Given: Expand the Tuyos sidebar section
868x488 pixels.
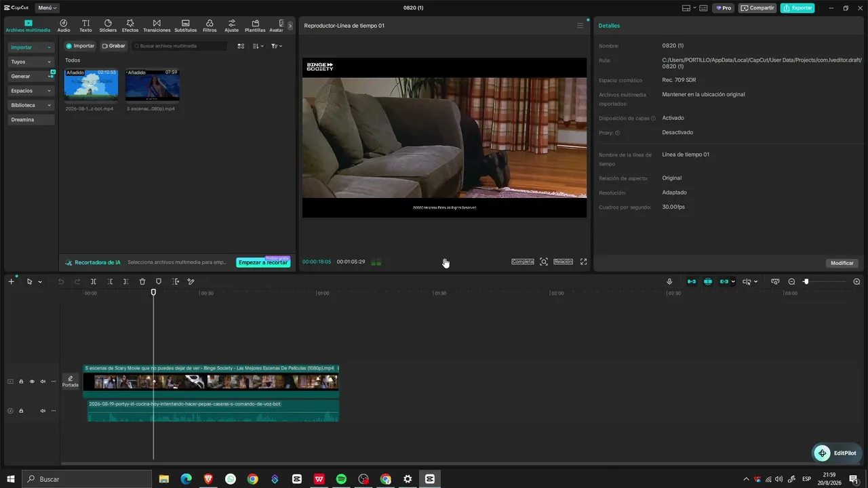Looking at the screenshot, I should 31,62.
